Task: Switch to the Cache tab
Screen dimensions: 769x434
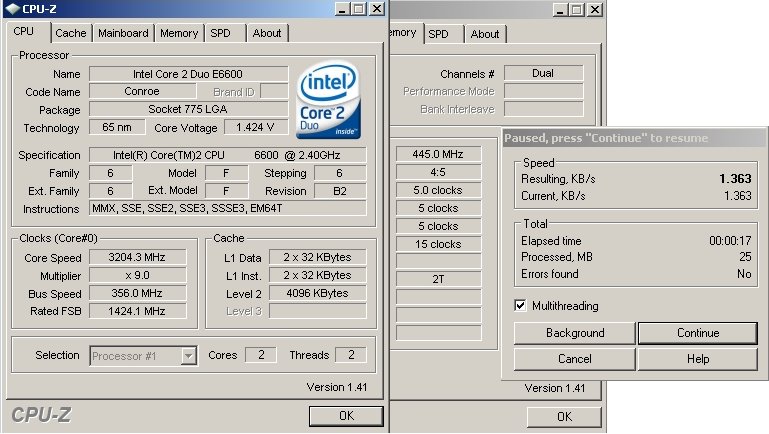Action: coord(71,33)
